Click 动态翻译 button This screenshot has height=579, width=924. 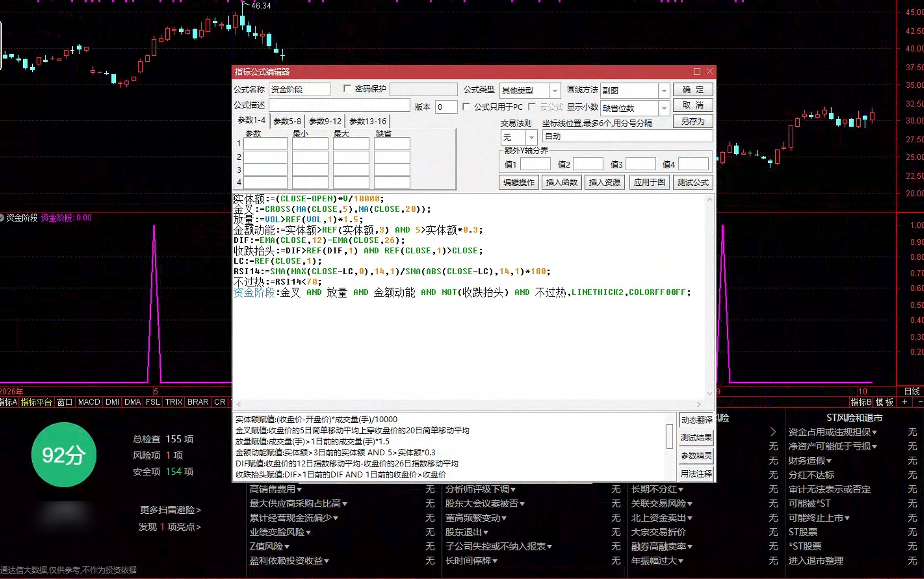[696, 420]
